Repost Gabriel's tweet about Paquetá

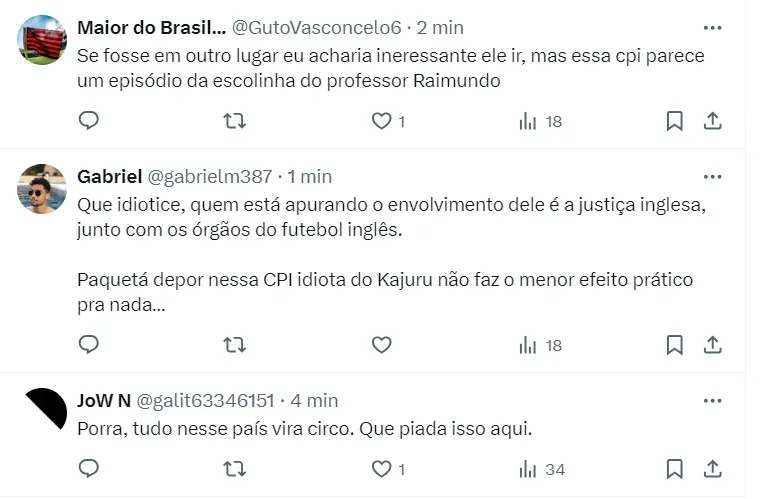click(233, 345)
